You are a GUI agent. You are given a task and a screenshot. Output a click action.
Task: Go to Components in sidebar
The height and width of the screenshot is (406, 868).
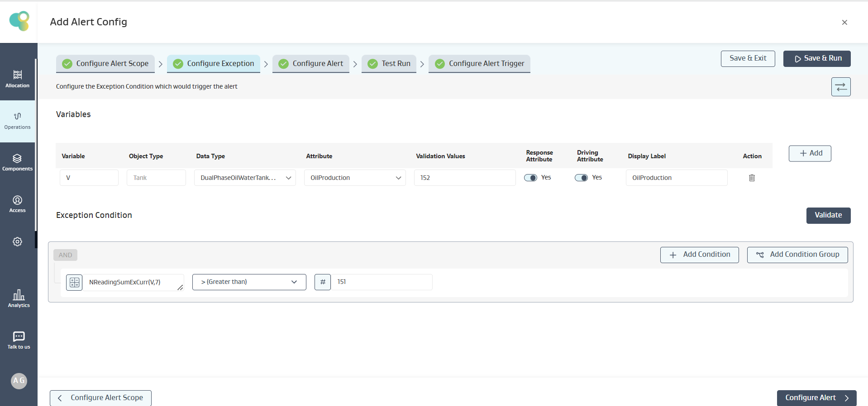[17, 162]
